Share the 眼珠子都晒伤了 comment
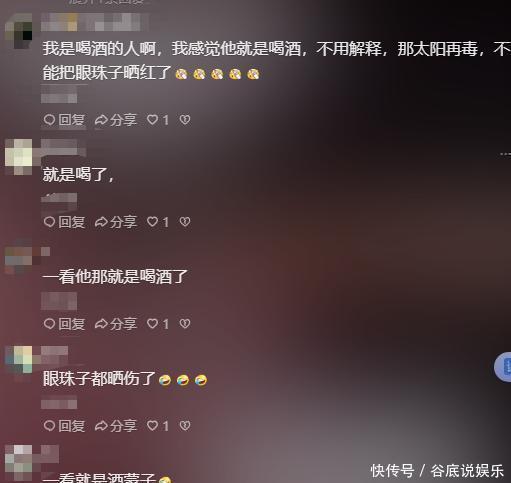This screenshot has height=483, width=511. 116,426
